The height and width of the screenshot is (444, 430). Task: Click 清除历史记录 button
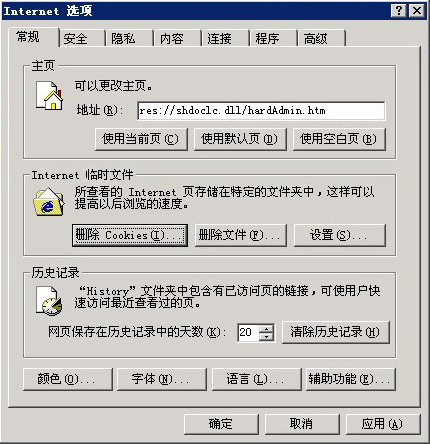pos(336,332)
